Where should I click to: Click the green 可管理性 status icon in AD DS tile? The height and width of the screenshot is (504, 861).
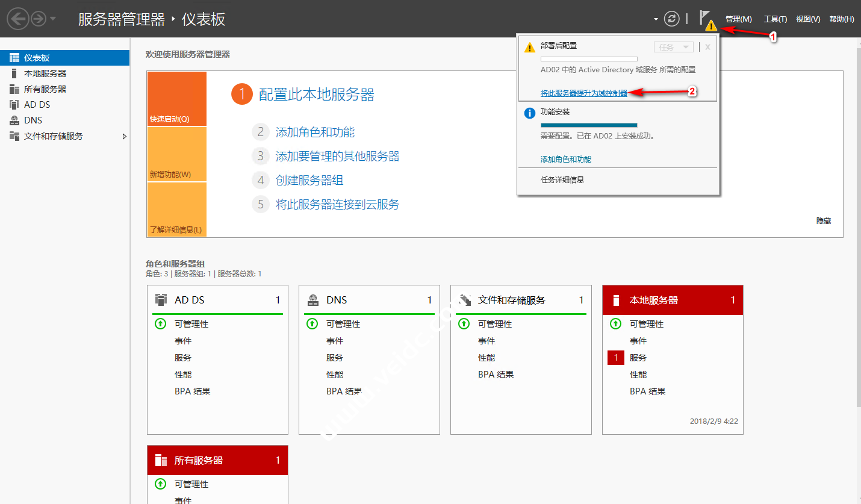tap(160, 324)
